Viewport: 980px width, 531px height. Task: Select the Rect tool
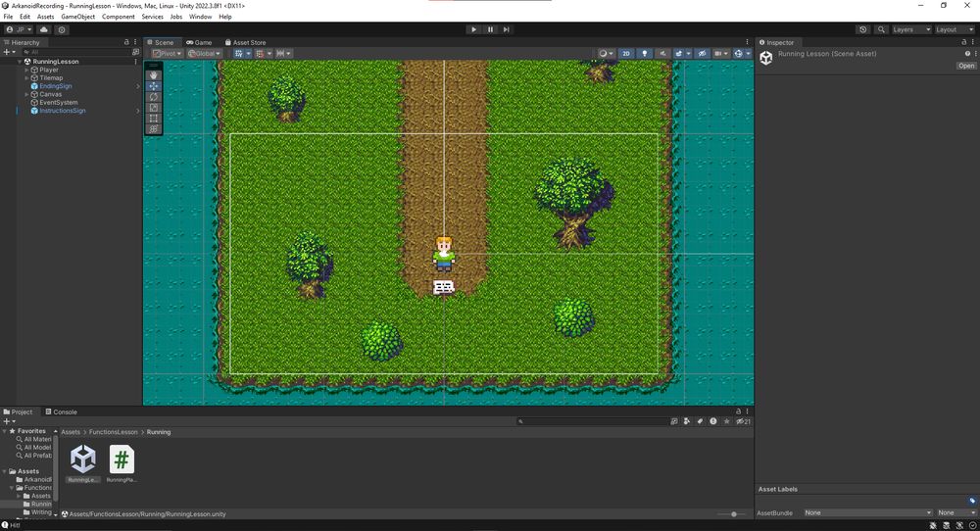point(153,119)
